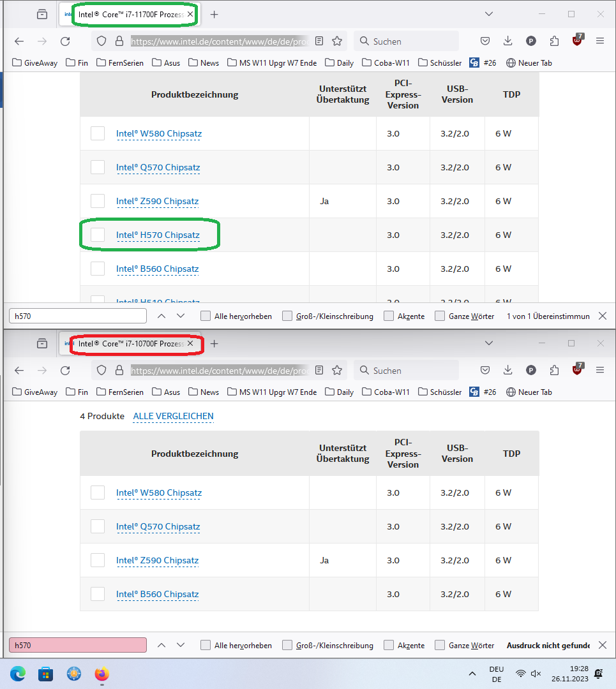Viewport: 616px width, 689px height.
Task: Open FernSerien bookmark folder in i7-11700F window
Action: [x=120, y=63]
